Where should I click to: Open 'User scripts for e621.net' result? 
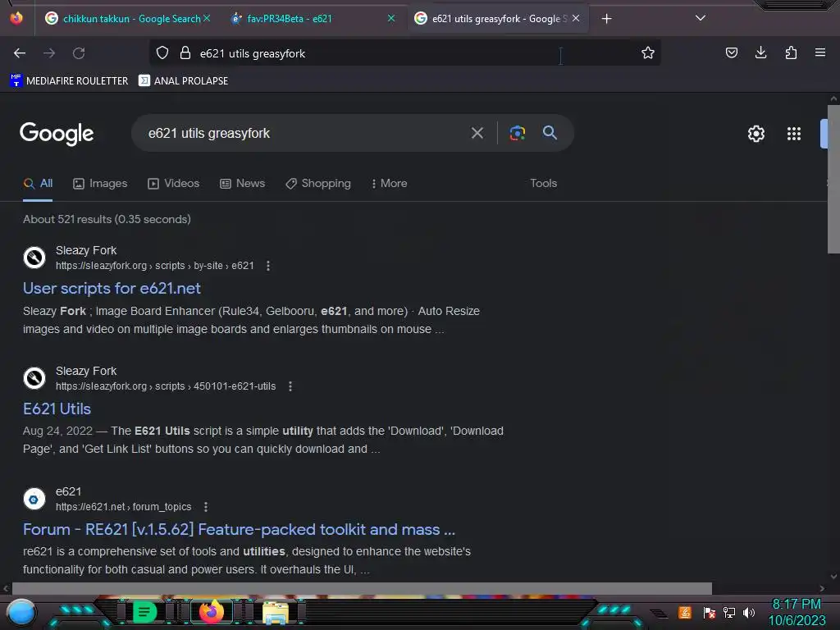point(112,288)
